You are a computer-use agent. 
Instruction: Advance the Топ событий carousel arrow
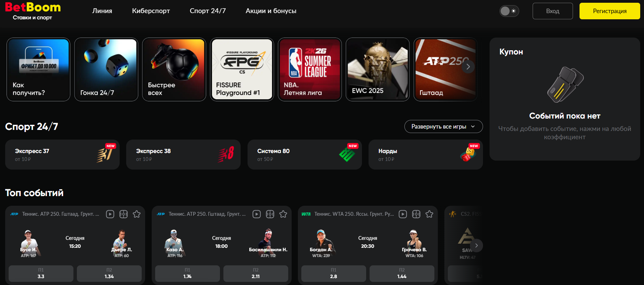pos(476,245)
